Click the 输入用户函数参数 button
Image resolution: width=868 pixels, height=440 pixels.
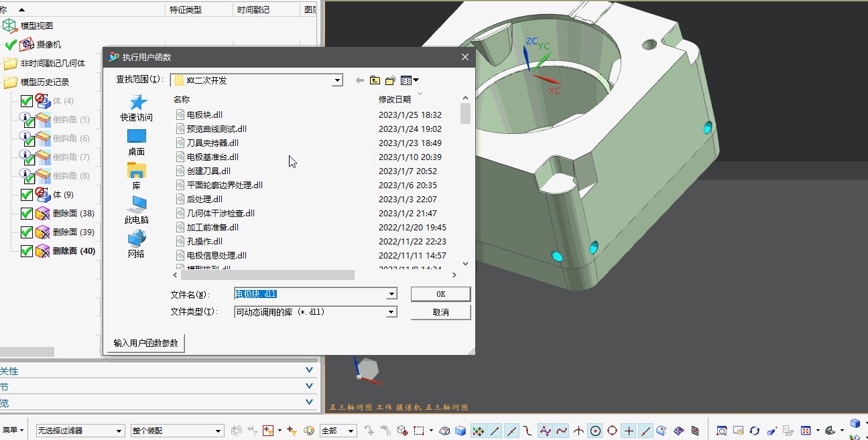(x=146, y=343)
